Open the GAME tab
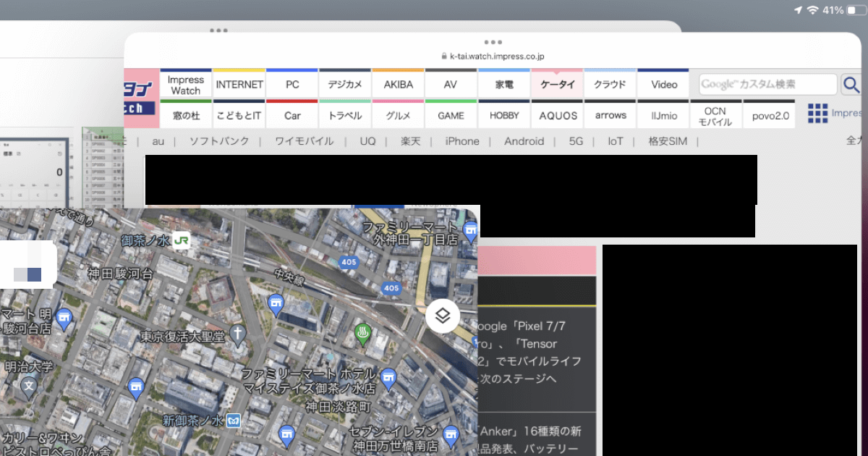The height and width of the screenshot is (456, 868). (451, 115)
